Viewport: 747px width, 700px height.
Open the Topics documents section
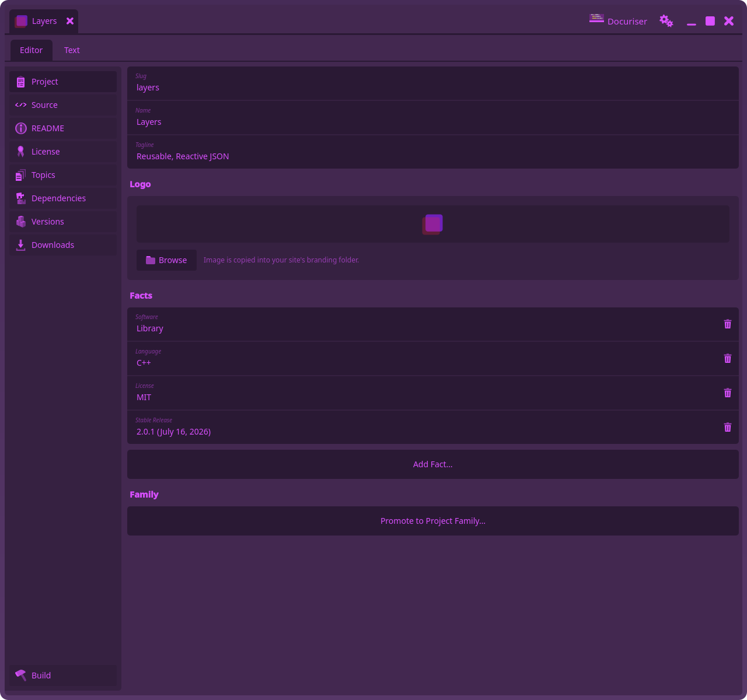pos(63,175)
